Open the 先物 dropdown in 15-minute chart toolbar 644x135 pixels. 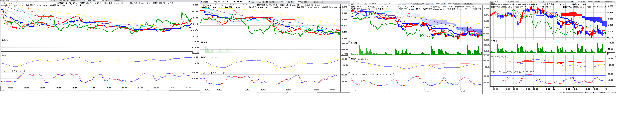[x=215, y=2]
